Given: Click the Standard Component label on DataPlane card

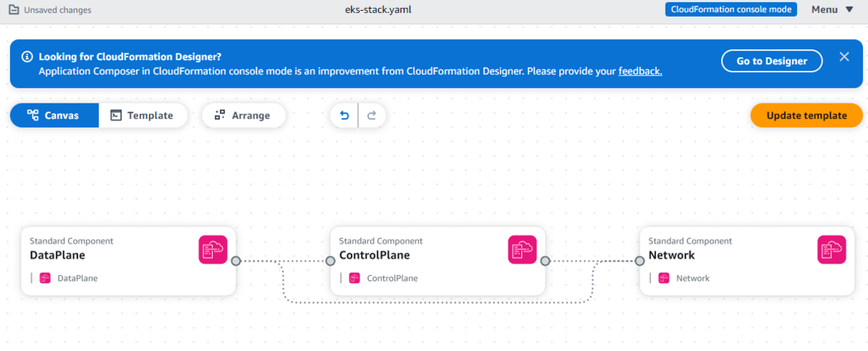Looking at the screenshot, I should point(72,241).
